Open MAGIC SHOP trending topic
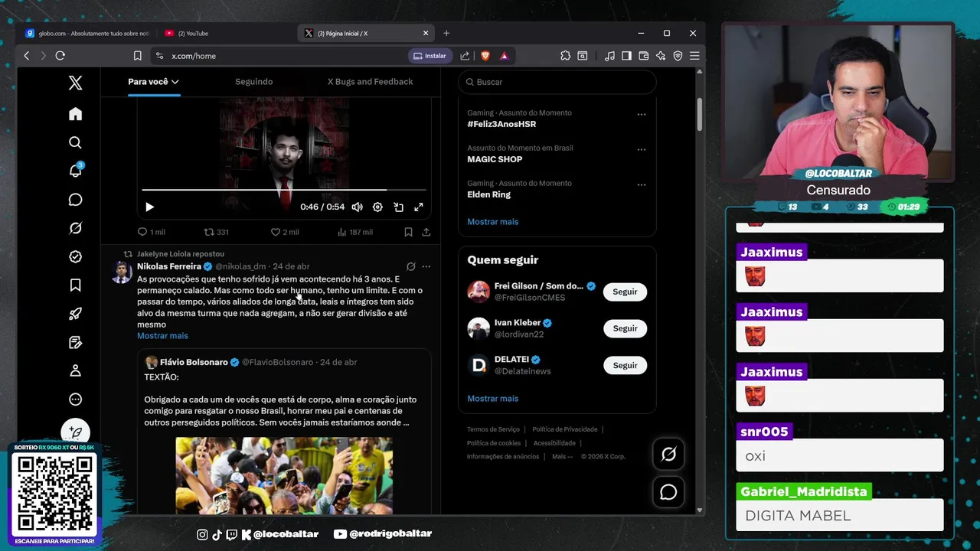 point(495,159)
